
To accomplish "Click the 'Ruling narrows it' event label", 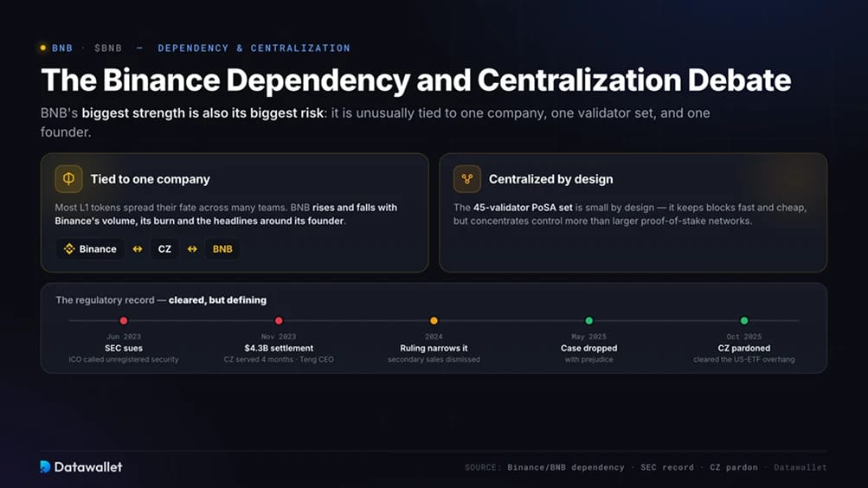I will coord(434,348).
